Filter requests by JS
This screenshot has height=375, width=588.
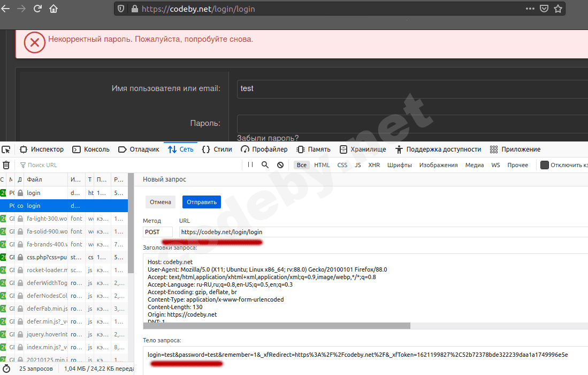pos(358,165)
